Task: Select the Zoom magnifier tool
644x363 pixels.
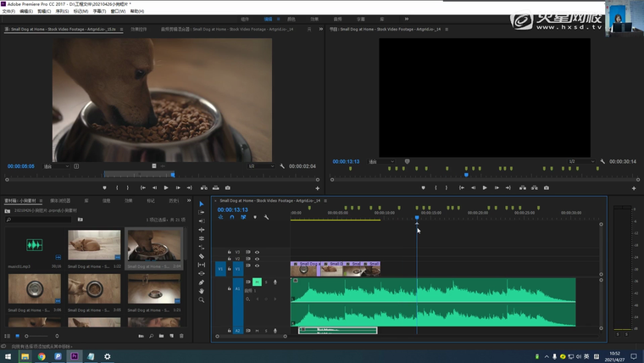Action: 202,299
